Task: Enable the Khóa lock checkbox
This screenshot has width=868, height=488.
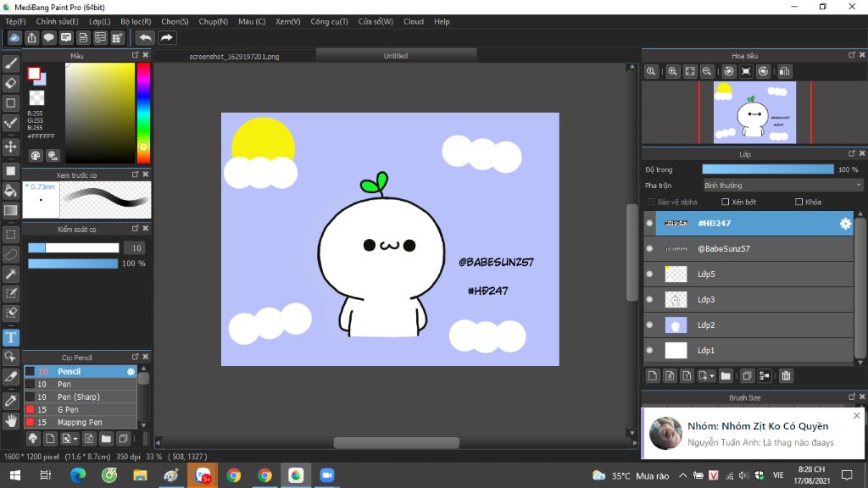Action: tap(798, 202)
